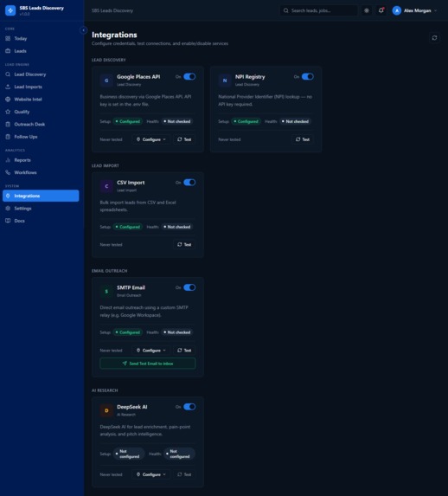Click the Settings gear icon in the sidebar
The image size is (448, 496).
(8, 208)
